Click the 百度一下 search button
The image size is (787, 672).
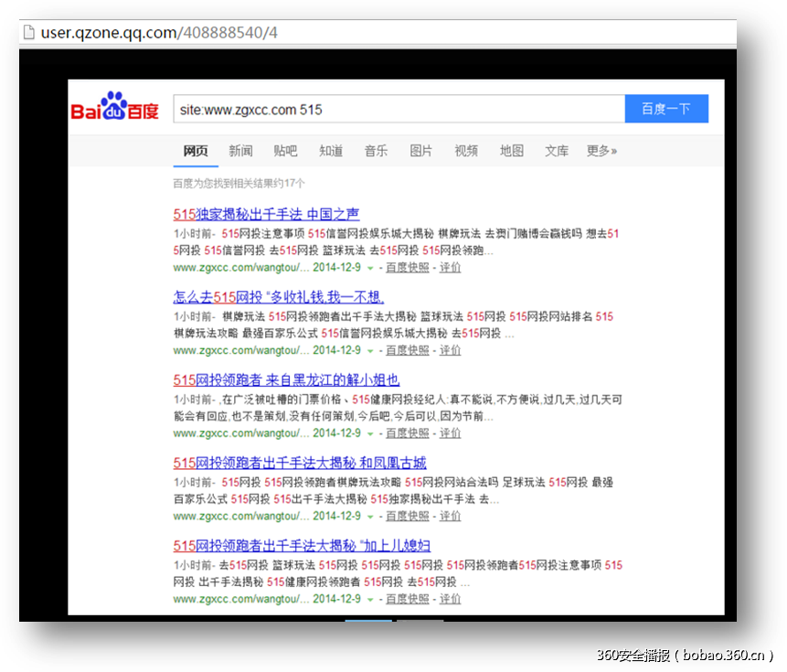(x=665, y=108)
